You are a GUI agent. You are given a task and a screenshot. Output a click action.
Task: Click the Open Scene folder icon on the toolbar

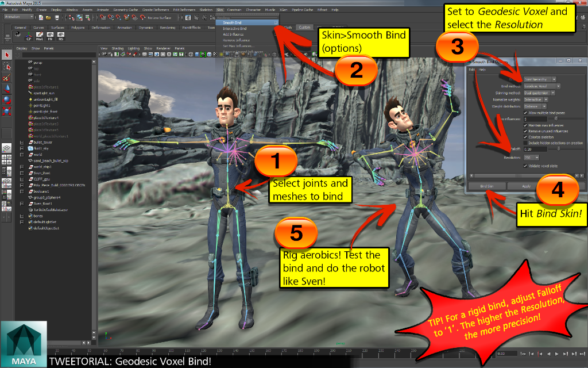coord(48,17)
